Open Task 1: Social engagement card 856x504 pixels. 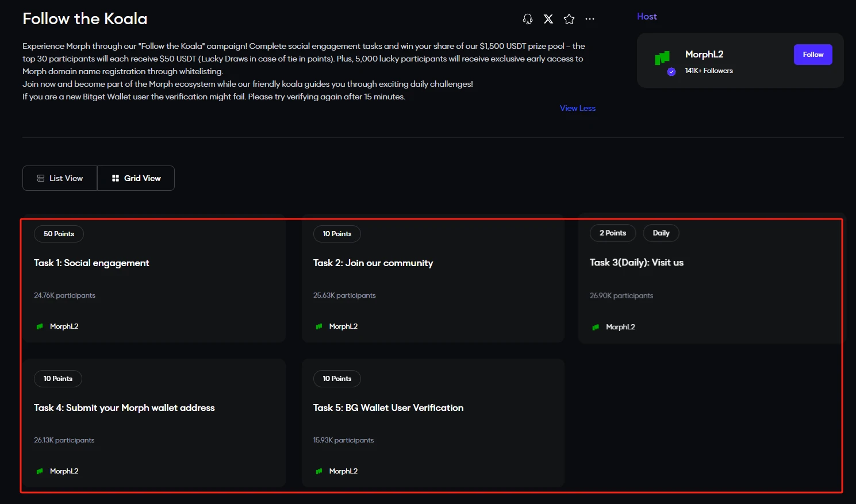[x=91, y=263]
